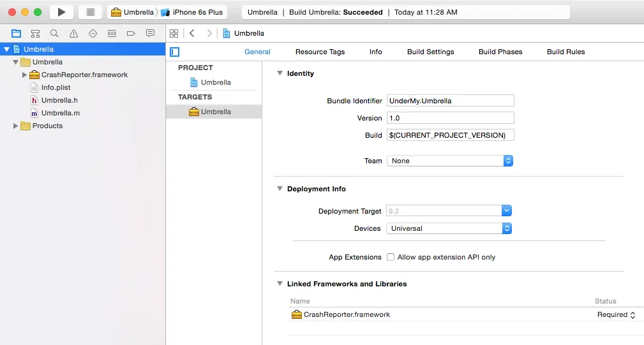This screenshot has width=644, height=345.
Task: Open the Build Phases tab
Action: coord(500,52)
